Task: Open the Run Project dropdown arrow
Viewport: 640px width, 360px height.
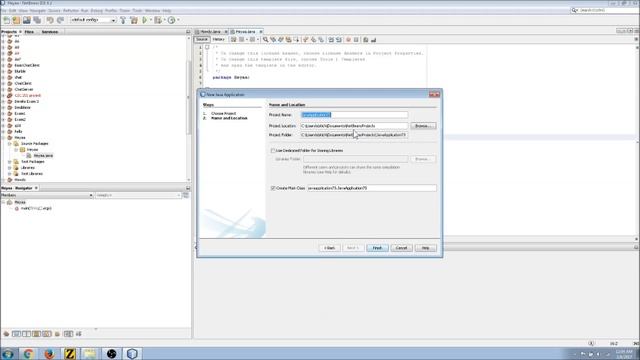Action: (150, 20)
